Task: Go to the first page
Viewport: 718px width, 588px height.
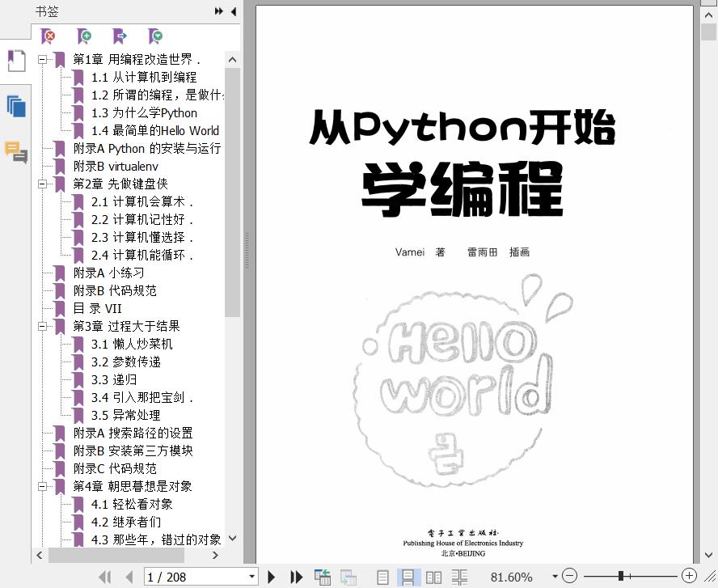Action: point(105,577)
